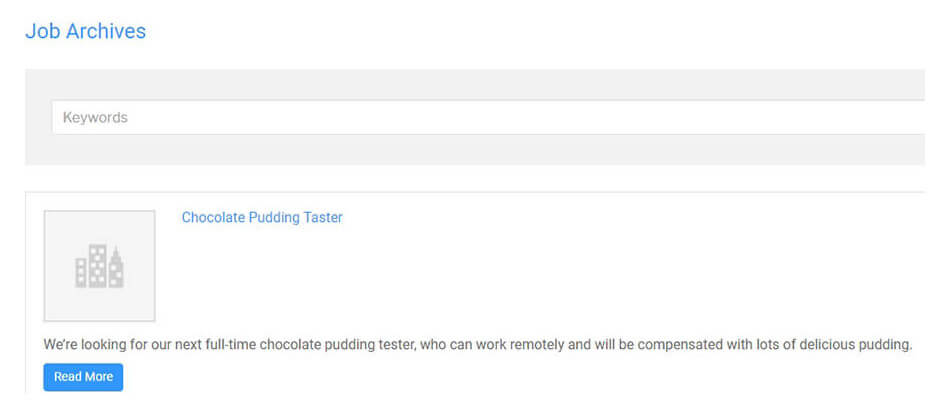The height and width of the screenshot is (400, 950).
Task: Click the Keywords search input field
Action: [x=480, y=117]
